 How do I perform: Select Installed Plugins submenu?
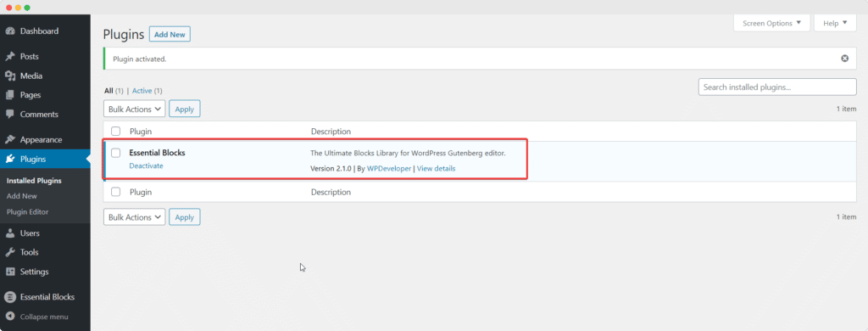[x=34, y=181]
